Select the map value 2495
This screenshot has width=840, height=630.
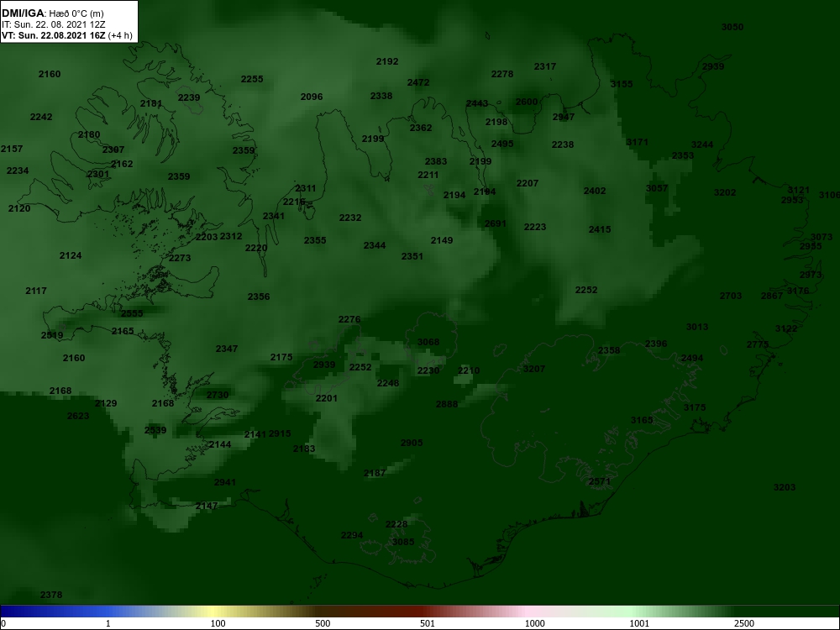(502, 144)
